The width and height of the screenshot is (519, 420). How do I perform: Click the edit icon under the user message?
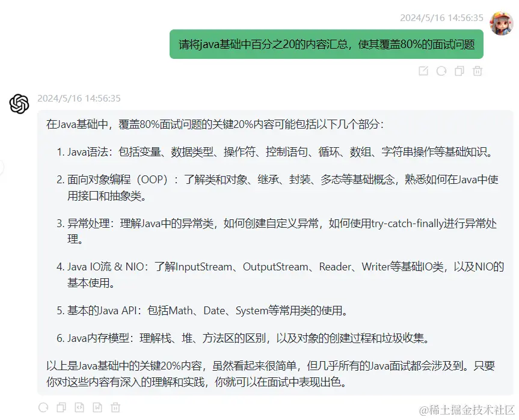pyautogui.click(x=423, y=71)
